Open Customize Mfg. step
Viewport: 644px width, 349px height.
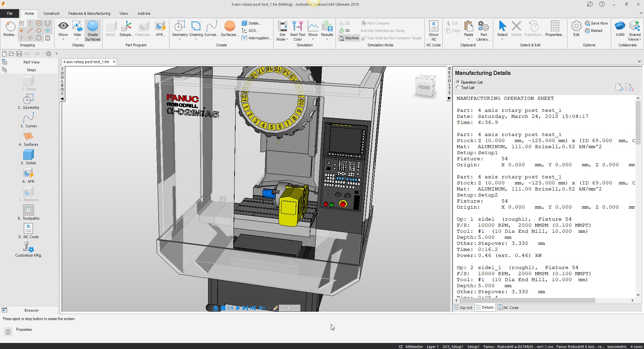(x=29, y=250)
